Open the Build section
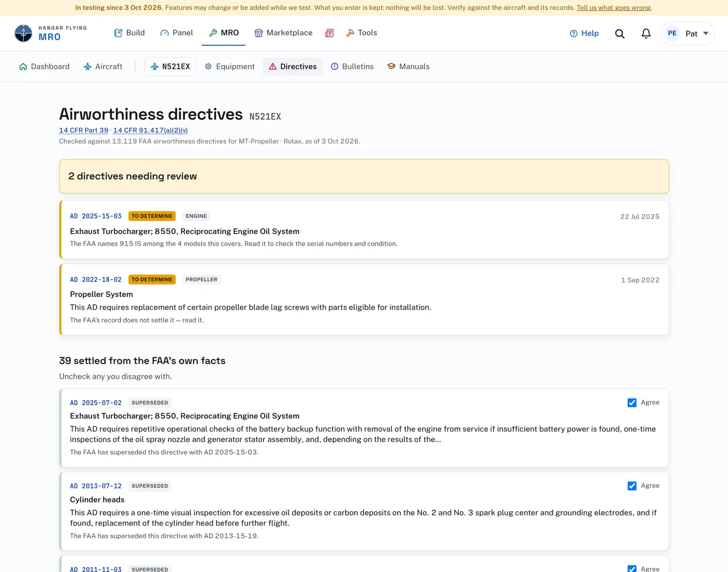 coord(129,33)
